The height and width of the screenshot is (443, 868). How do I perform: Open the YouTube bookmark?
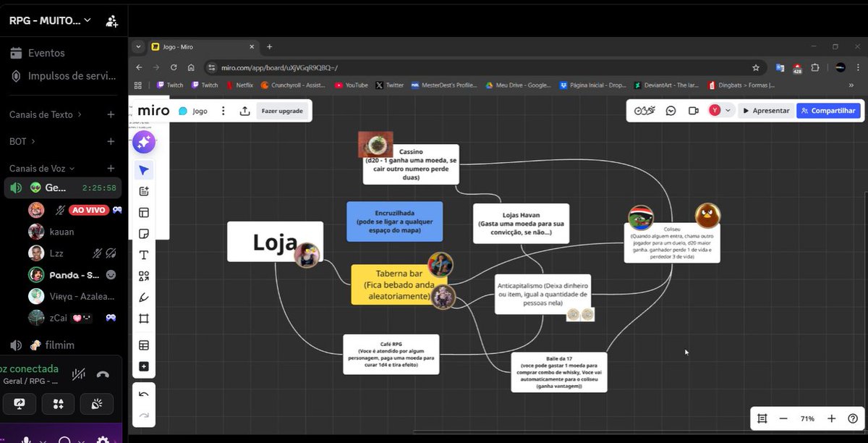351,85
